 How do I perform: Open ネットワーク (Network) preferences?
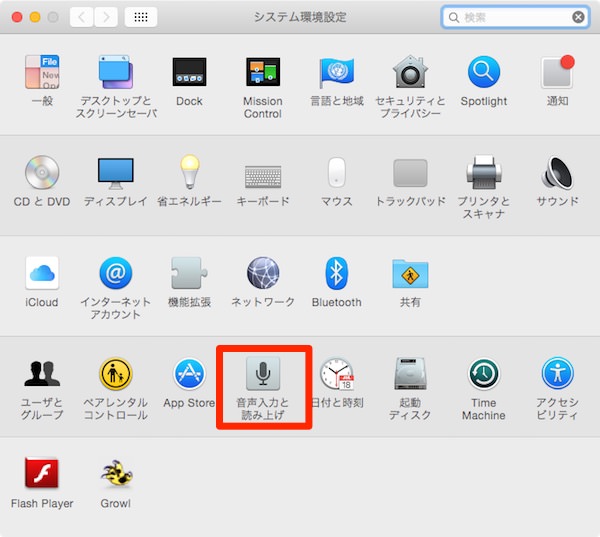263,273
